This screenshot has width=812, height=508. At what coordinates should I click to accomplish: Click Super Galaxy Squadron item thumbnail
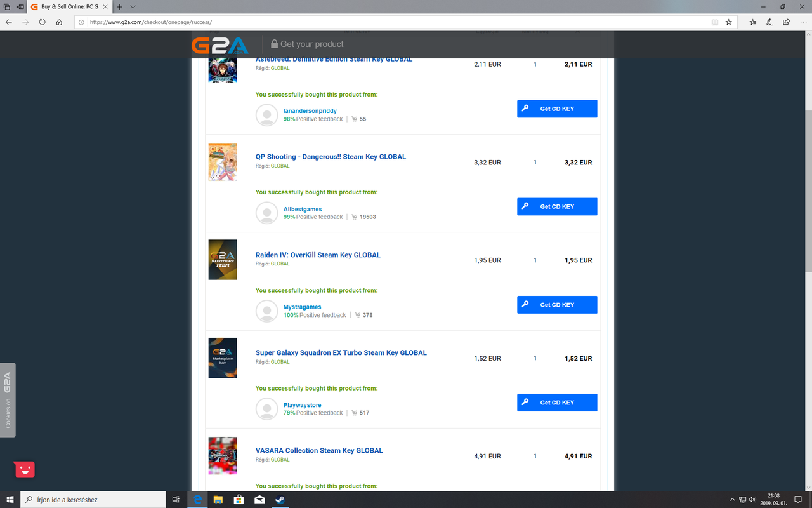[x=223, y=358]
